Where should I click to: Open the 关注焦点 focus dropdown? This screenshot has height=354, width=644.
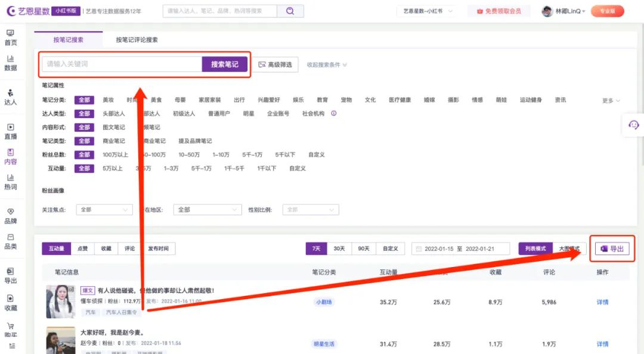tap(104, 209)
